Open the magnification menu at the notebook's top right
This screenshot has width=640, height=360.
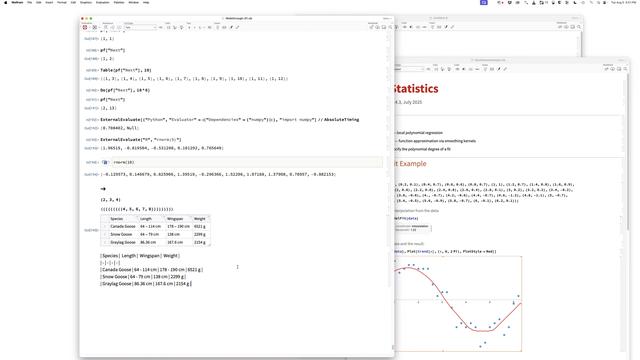[x=387, y=18]
